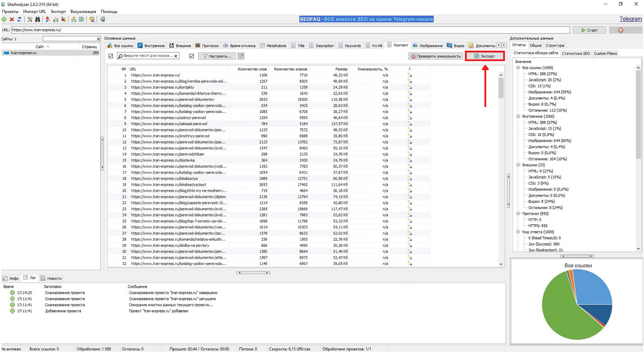Viewport: 644px width, 352px height.
Task: Click the log entry icon for Добавление проекта
Action: tap(12, 311)
